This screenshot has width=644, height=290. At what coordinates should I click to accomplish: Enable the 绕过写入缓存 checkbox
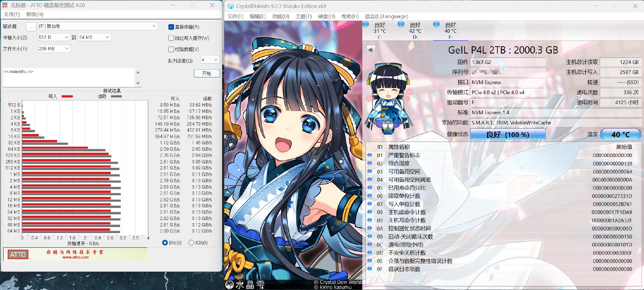coord(171,38)
